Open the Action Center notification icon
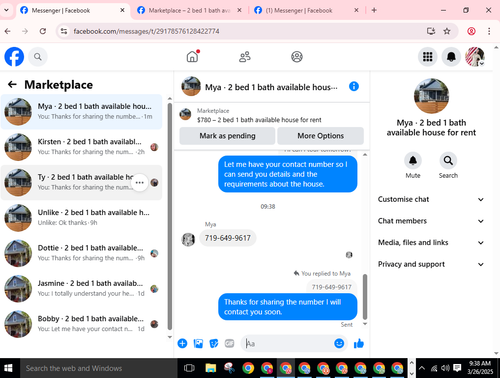The height and width of the screenshot is (378, 500). [457, 368]
